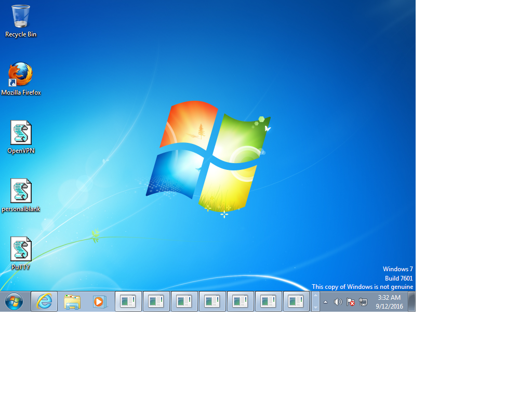Screen dimensions: 532x399
Task: Open the clock showing 3:32 AM
Action: click(389, 302)
